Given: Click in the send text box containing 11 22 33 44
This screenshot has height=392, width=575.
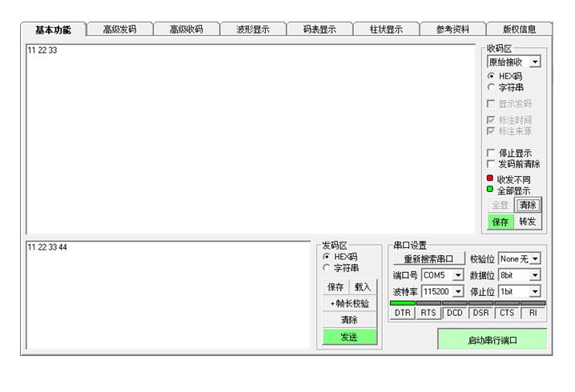Looking at the screenshot, I should point(168,296).
